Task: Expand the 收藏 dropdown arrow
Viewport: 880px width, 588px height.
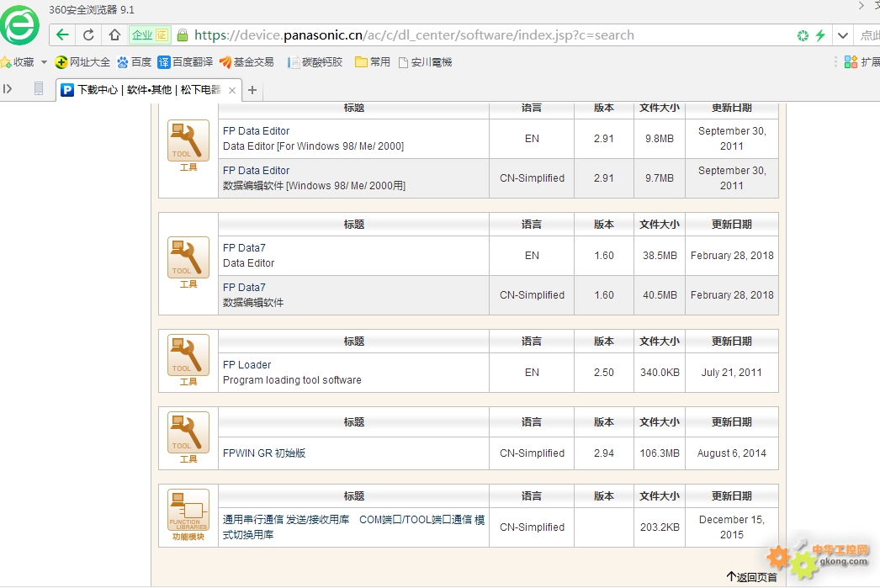Action: 44,61
